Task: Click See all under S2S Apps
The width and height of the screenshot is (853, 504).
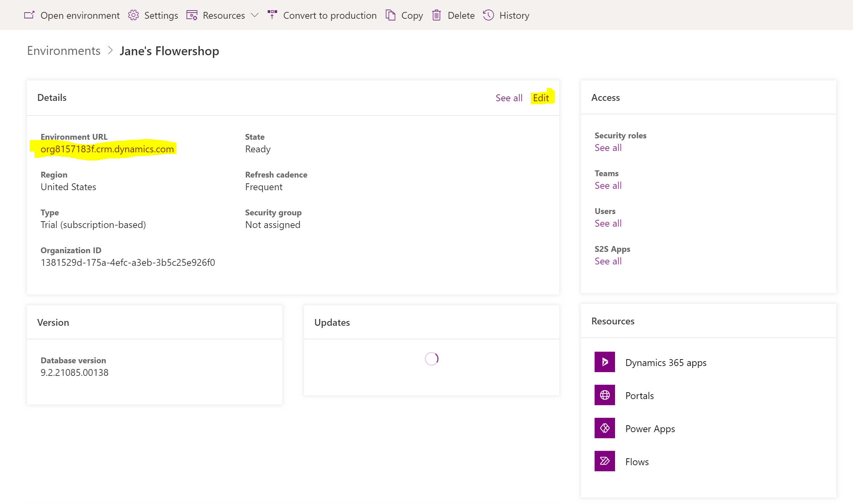Action: click(x=608, y=261)
